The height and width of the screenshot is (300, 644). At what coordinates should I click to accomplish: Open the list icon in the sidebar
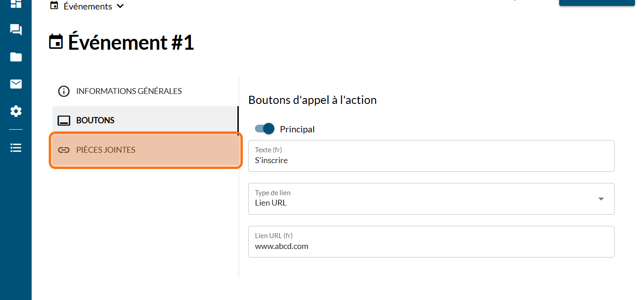point(16,148)
